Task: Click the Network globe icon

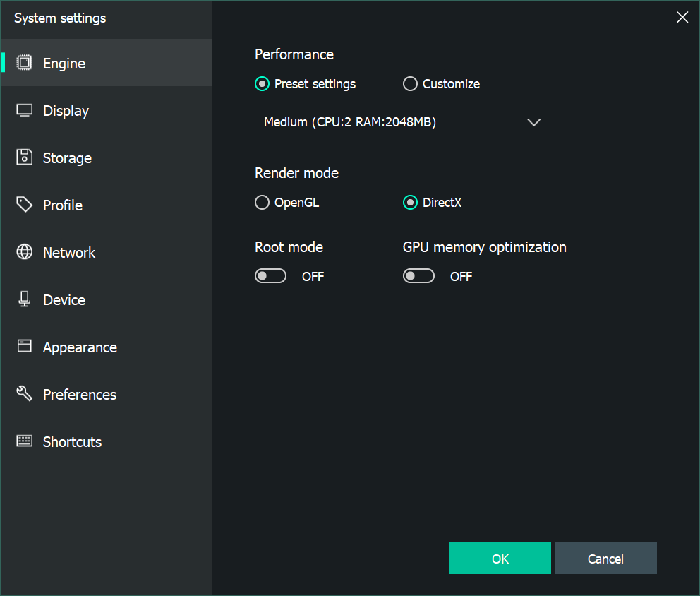Action: point(25,252)
